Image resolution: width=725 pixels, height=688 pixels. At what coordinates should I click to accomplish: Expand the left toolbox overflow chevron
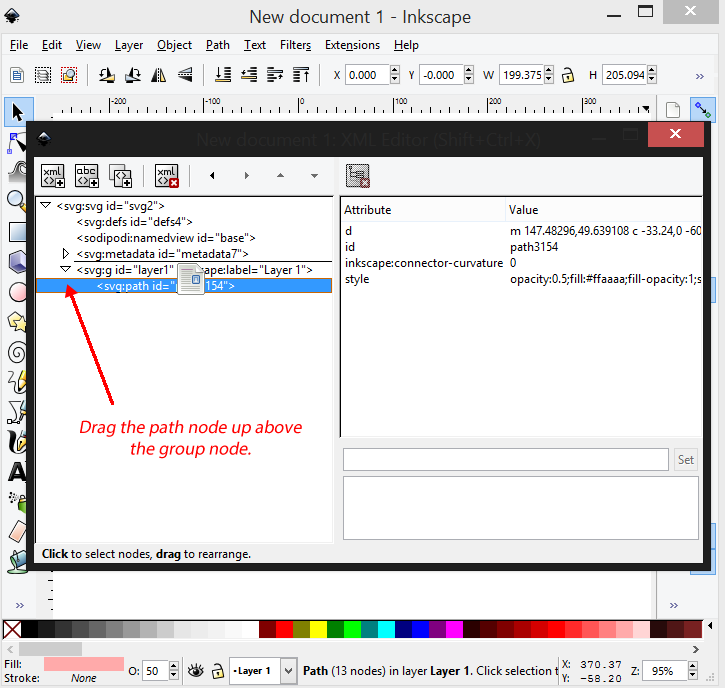point(19,605)
